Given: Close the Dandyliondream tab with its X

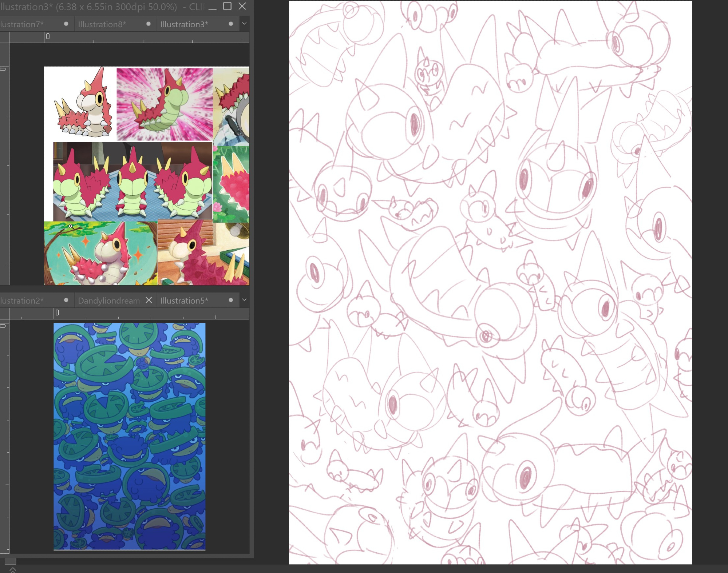Looking at the screenshot, I should point(149,300).
